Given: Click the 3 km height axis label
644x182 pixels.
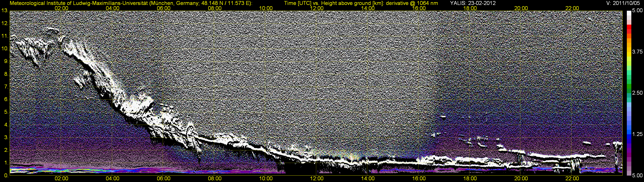Looking at the screenshot, I should [x=6, y=137].
